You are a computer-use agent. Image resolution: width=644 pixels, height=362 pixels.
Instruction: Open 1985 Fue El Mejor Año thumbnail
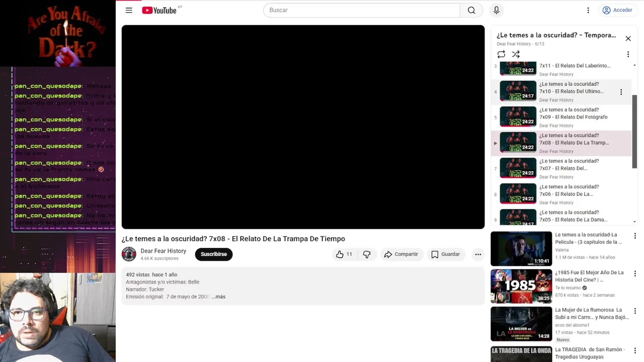(521, 287)
